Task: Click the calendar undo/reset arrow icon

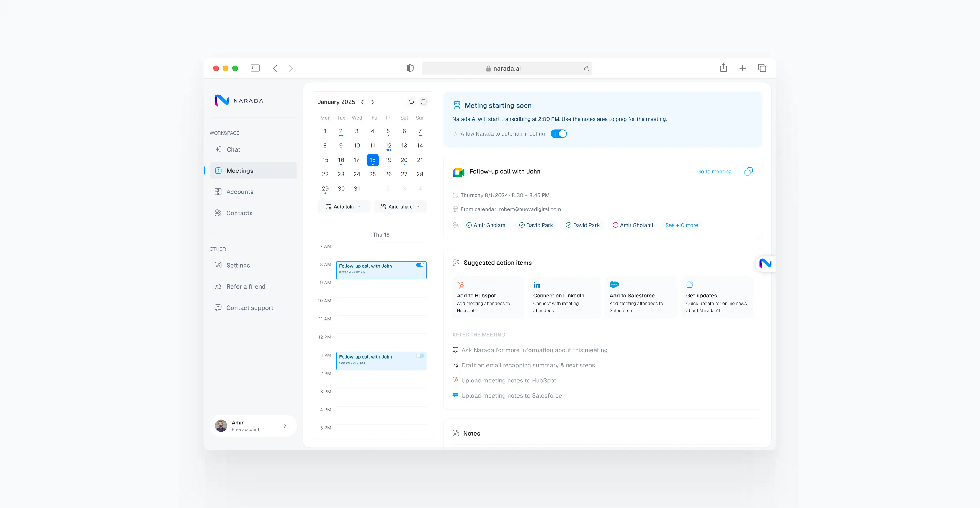Action: click(411, 102)
